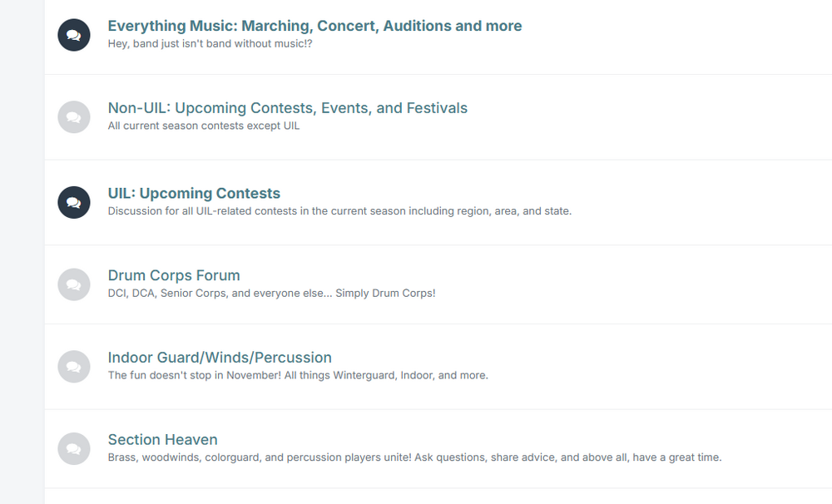Click the unread indicator icon for UIL: Upcoming Contests
The height and width of the screenshot is (504, 832).
pos(73,201)
